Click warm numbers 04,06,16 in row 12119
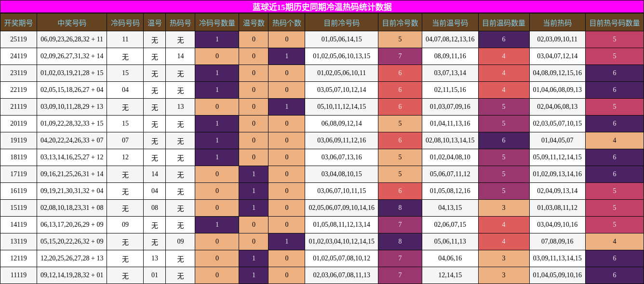Screen dimensions: 644x284 (x=450, y=258)
